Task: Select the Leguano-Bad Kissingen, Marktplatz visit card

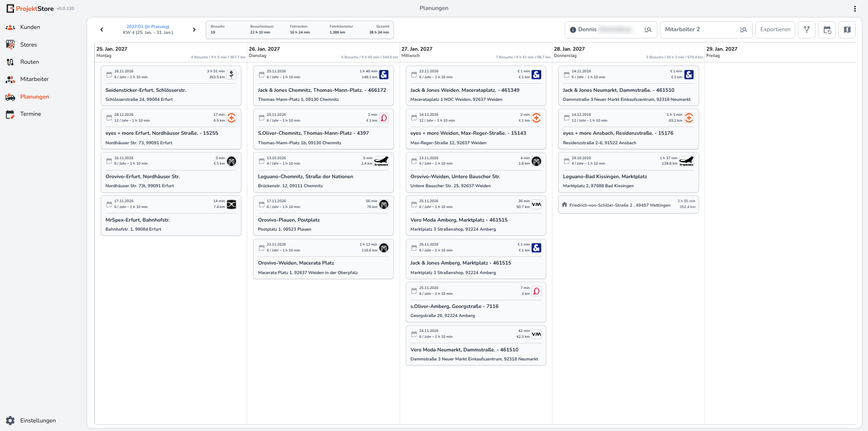Action: point(628,172)
